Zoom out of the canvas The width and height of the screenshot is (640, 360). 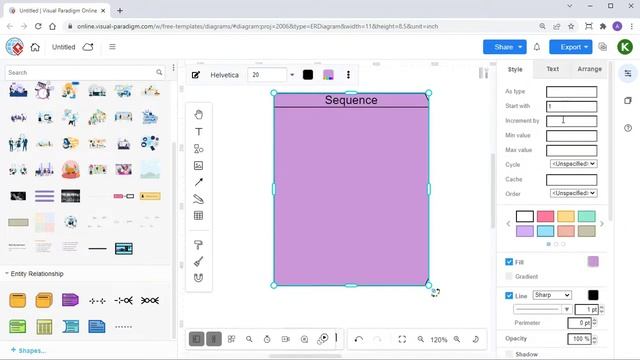click(421, 339)
